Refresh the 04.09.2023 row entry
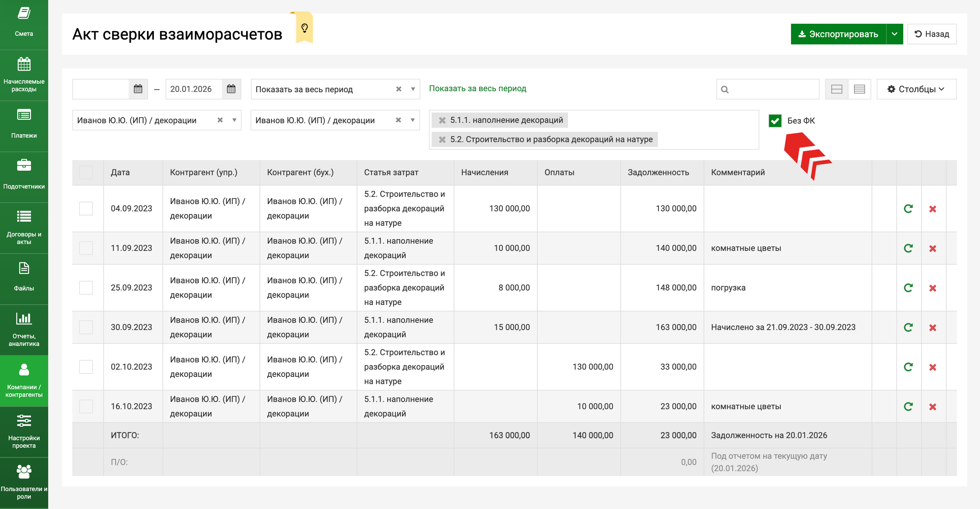 coord(908,209)
